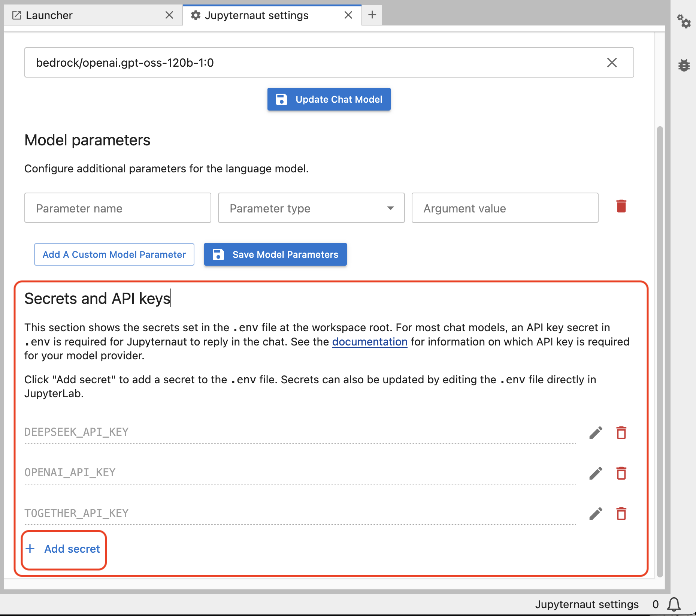Delete the DEEPSEEK_API_KEY secret
The height and width of the screenshot is (616, 696).
coord(621,433)
